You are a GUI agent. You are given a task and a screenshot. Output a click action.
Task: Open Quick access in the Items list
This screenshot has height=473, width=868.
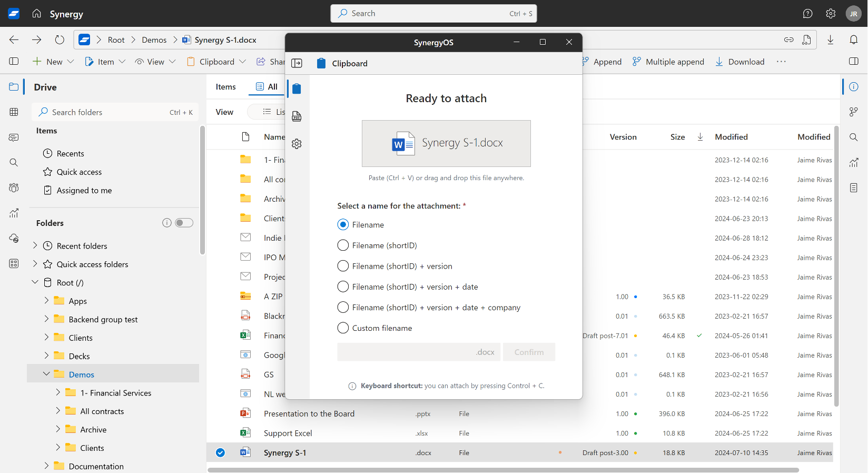click(79, 172)
